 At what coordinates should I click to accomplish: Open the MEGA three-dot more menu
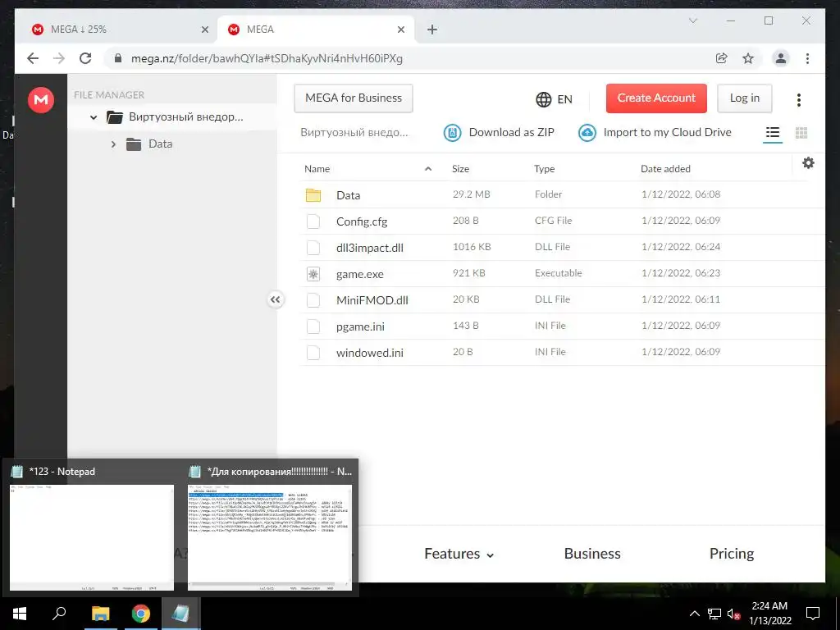point(799,99)
